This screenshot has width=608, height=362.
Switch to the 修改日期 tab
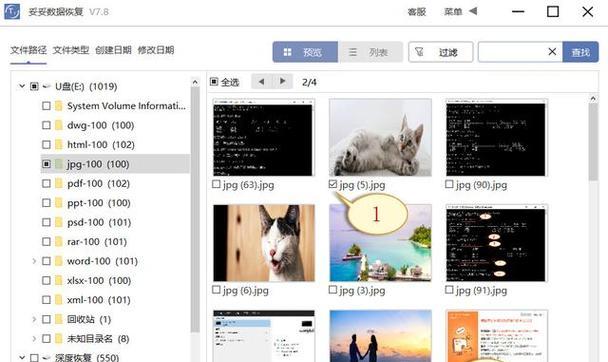(156, 50)
